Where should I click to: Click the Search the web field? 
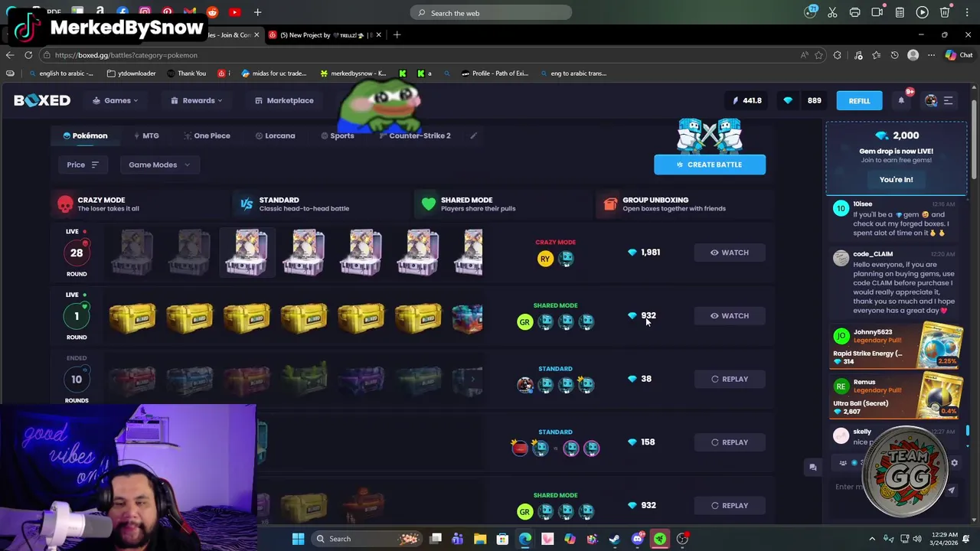click(491, 12)
